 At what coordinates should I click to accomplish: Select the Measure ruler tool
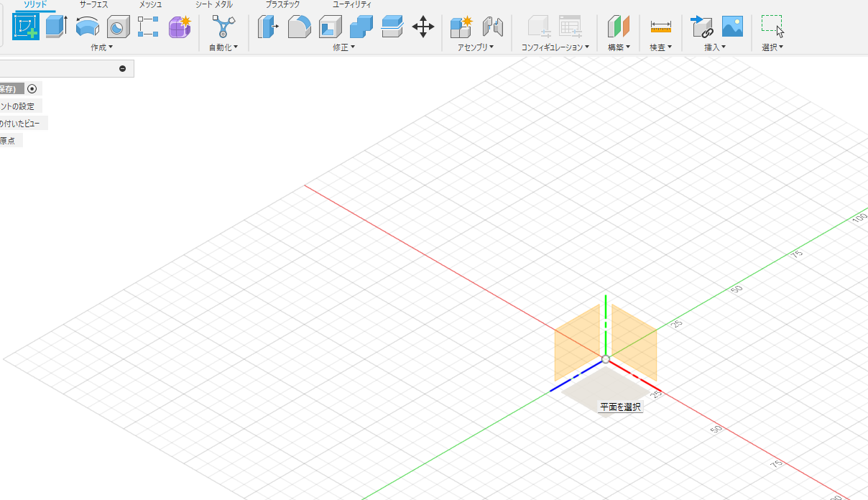(660, 27)
